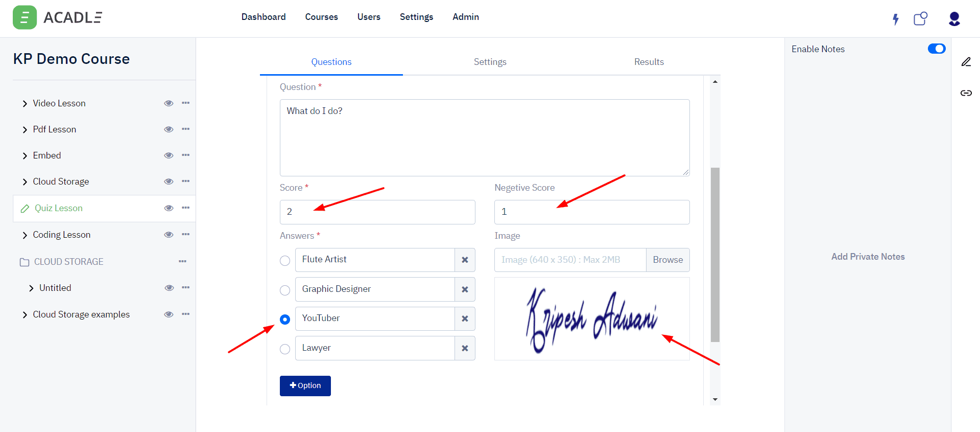Open the Dashboard menu
This screenshot has height=432, width=980.
[x=264, y=17]
